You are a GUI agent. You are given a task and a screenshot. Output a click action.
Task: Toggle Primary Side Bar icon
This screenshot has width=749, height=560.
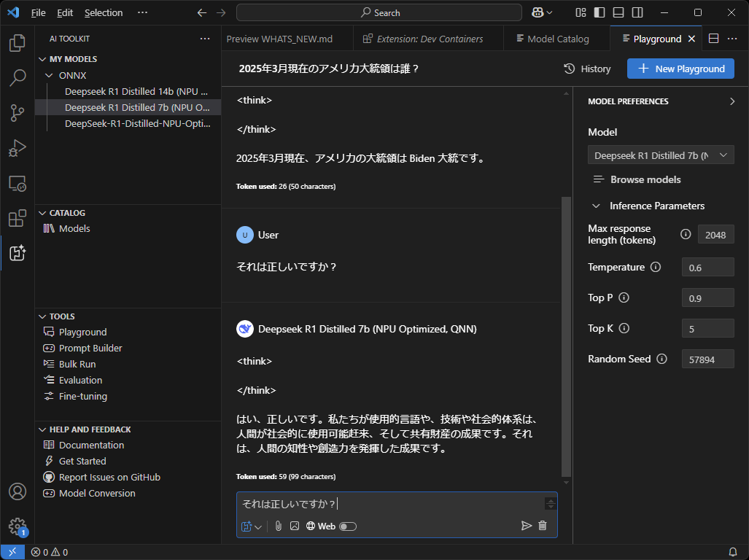pos(599,13)
